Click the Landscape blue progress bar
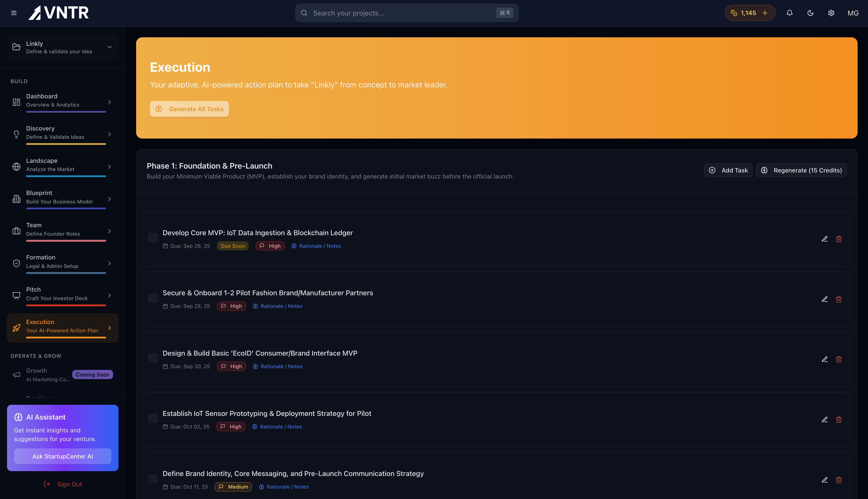Image resolution: width=868 pixels, height=499 pixels. [x=66, y=176]
